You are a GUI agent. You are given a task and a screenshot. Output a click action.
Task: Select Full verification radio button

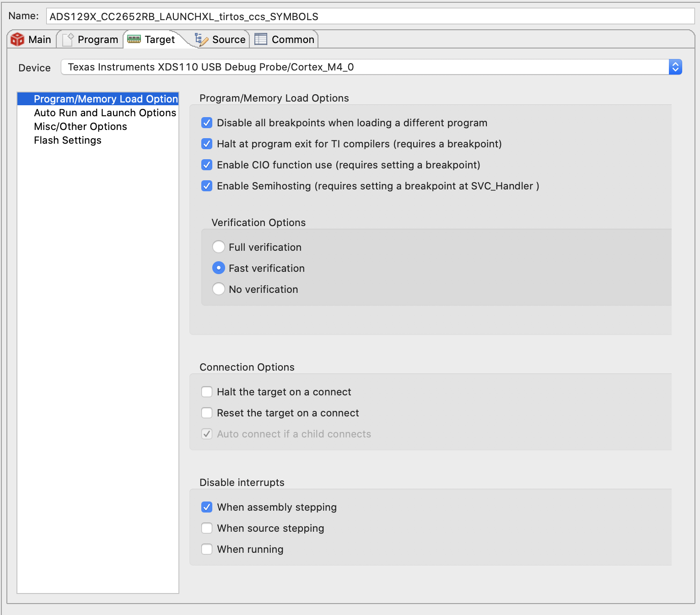click(219, 247)
